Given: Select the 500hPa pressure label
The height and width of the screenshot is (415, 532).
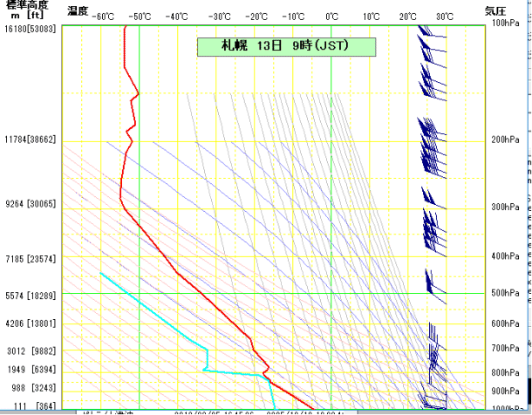Looking at the screenshot, I should tap(505, 294).
